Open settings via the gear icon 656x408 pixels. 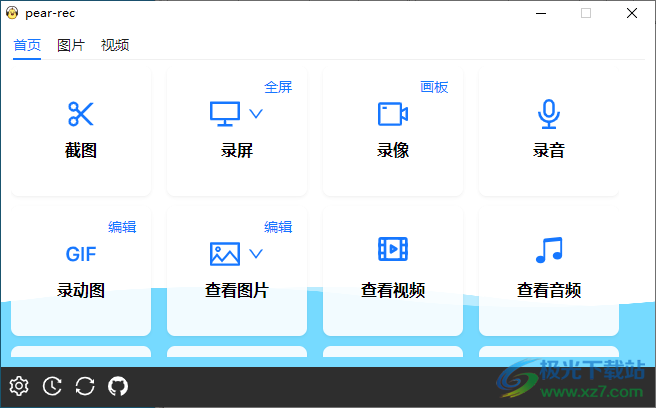pos(19,386)
